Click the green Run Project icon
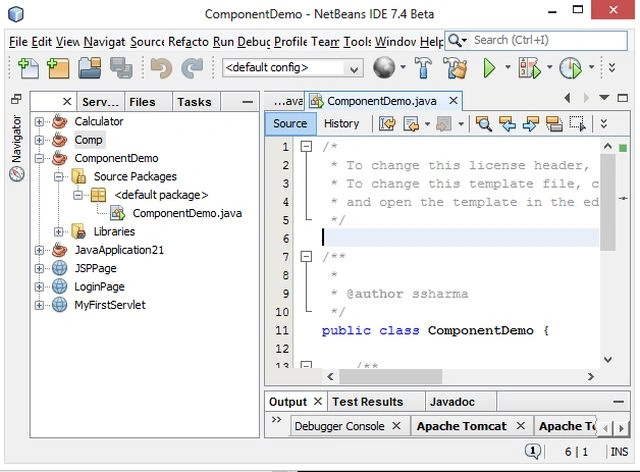 [489, 68]
